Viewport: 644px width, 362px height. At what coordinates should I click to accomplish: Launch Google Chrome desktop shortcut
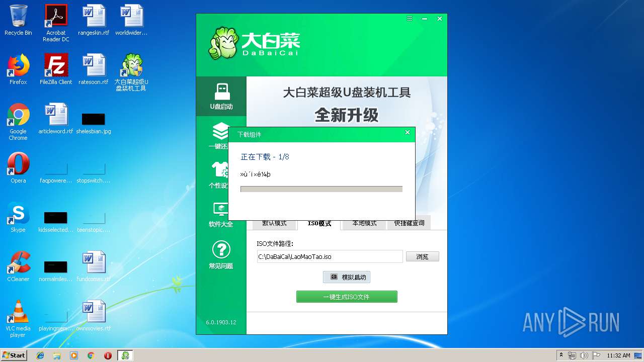[x=18, y=122]
